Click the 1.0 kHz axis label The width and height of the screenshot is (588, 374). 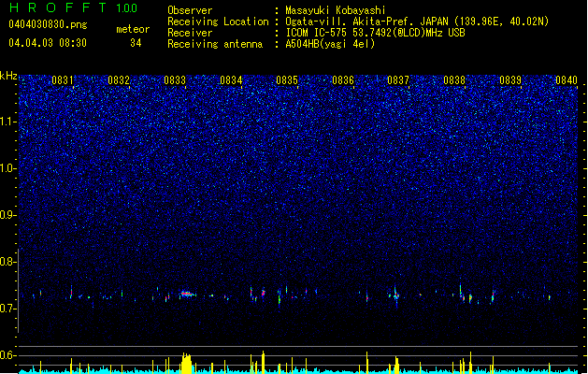(x=8, y=168)
